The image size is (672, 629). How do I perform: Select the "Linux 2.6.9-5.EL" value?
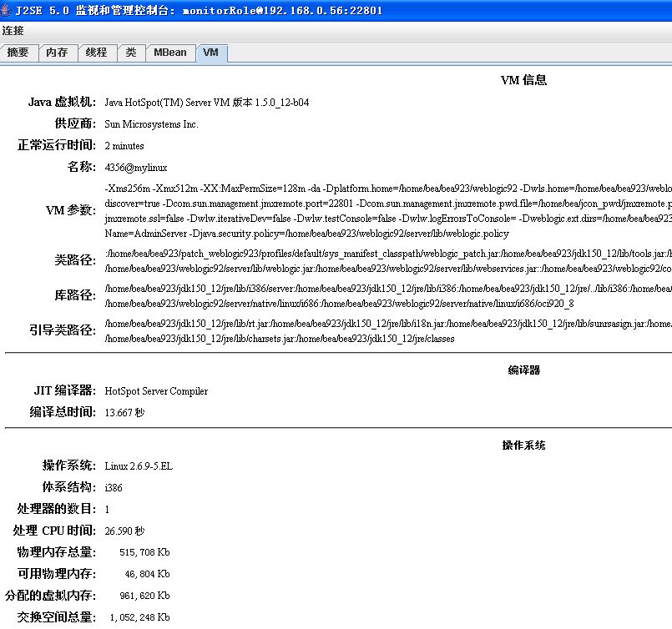pyautogui.click(x=139, y=465)
